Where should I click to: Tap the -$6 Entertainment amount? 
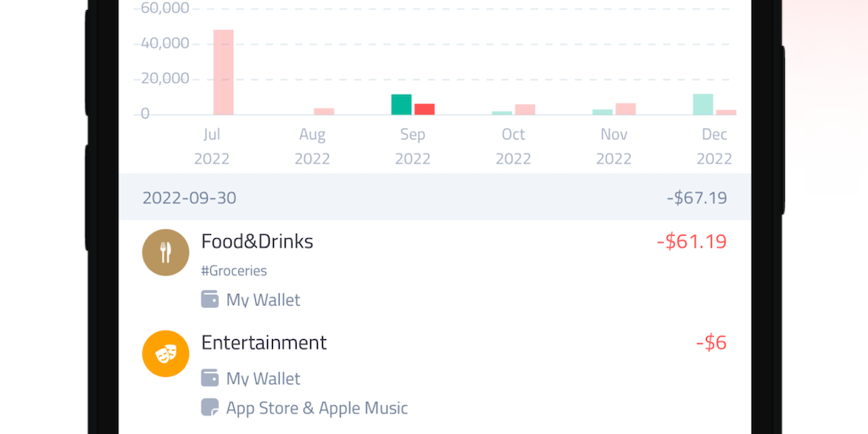click(711, 342)
